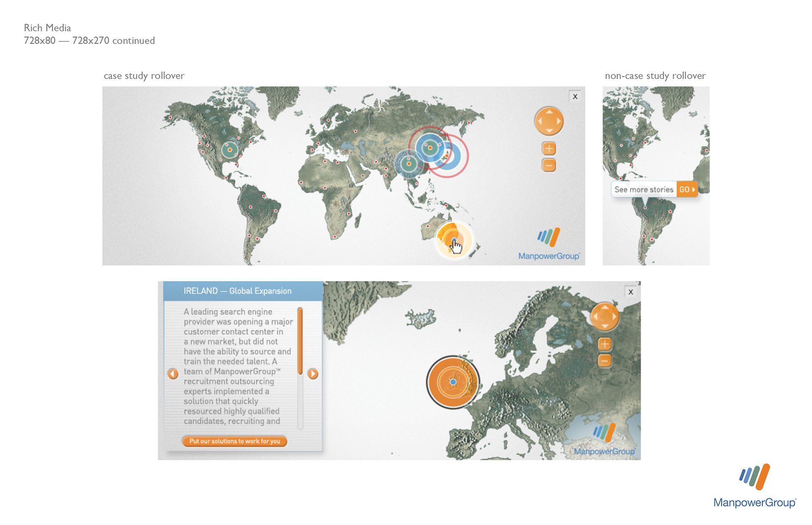
Task: Go to next story with right orange arrow
Action: point(313,374)
